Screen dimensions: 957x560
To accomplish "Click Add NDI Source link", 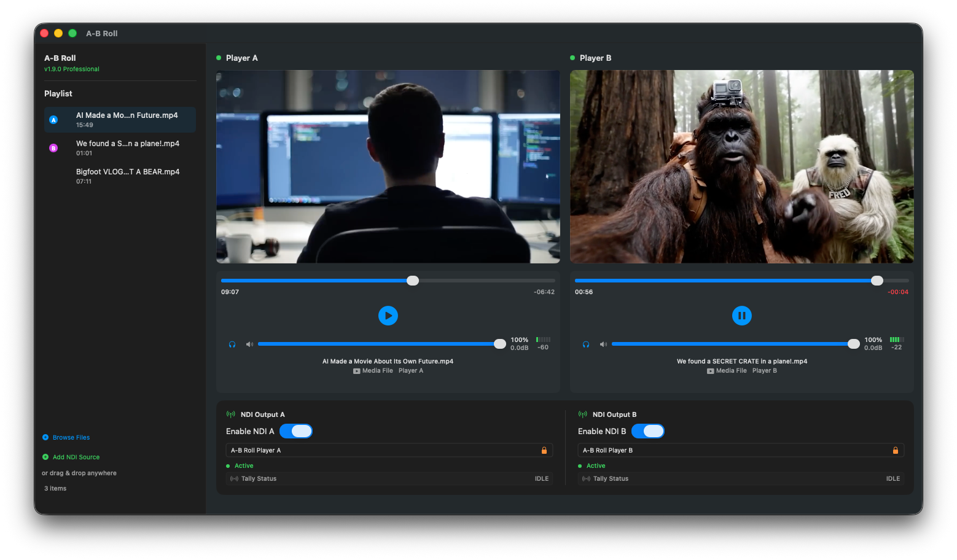I will coord(76,457).
